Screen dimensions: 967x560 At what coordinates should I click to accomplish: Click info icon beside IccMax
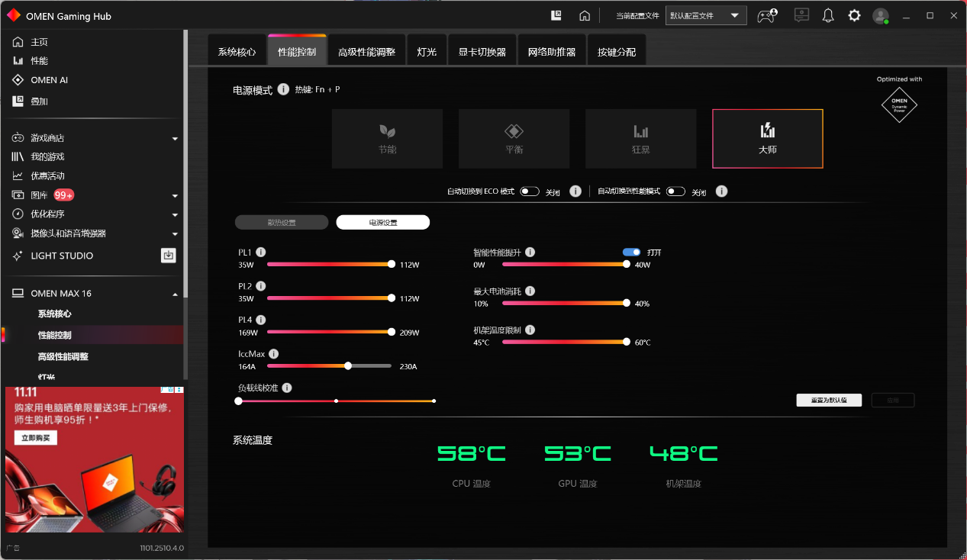pos(273,354)
